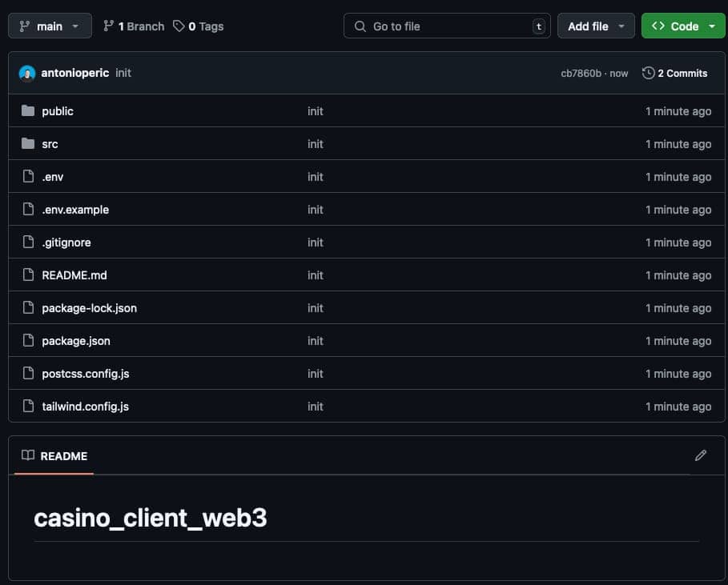Open the Add file dropdown
This screenshot has width=728, height=585.
(x=596, y=26)
